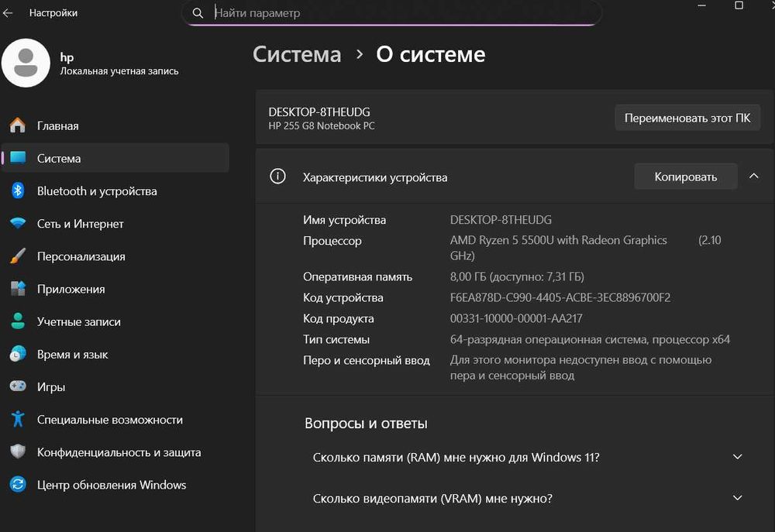The width and height of the screenshot is (775, 532).
Task: Click the Windows Update sync icon
Action: [x=18, y=485]
